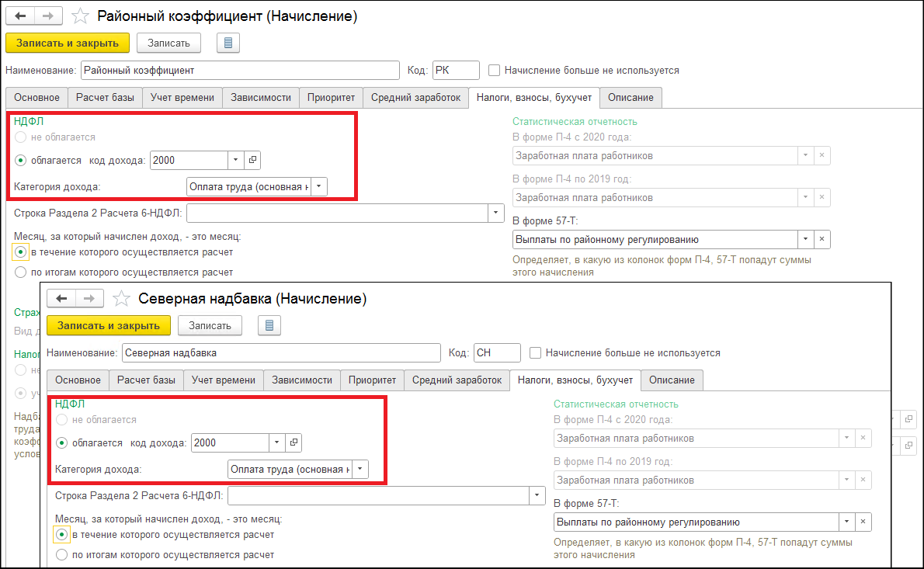Clear the П-4 по 2019 год field in Районный коэффициент
924x569 pixels.
(x=822, y=197)
